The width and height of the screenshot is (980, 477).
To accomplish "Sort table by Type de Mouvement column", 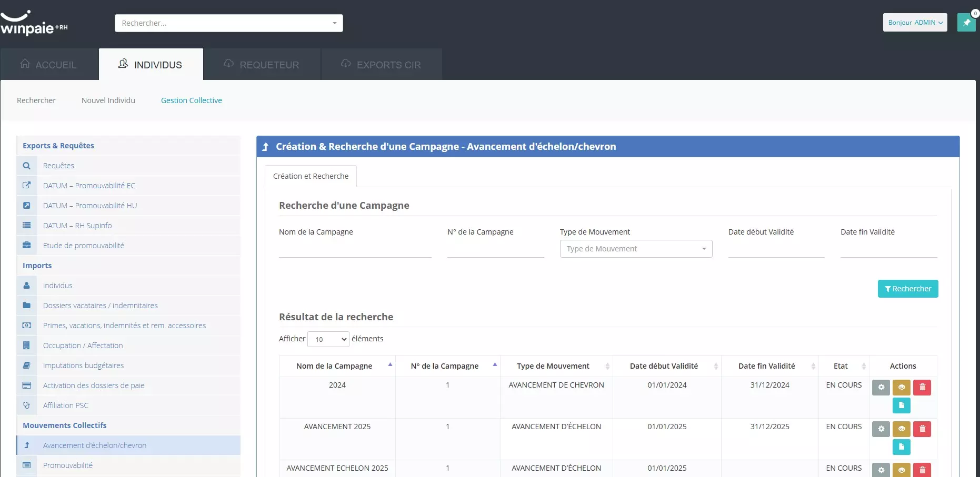I will tap(556, 366).
